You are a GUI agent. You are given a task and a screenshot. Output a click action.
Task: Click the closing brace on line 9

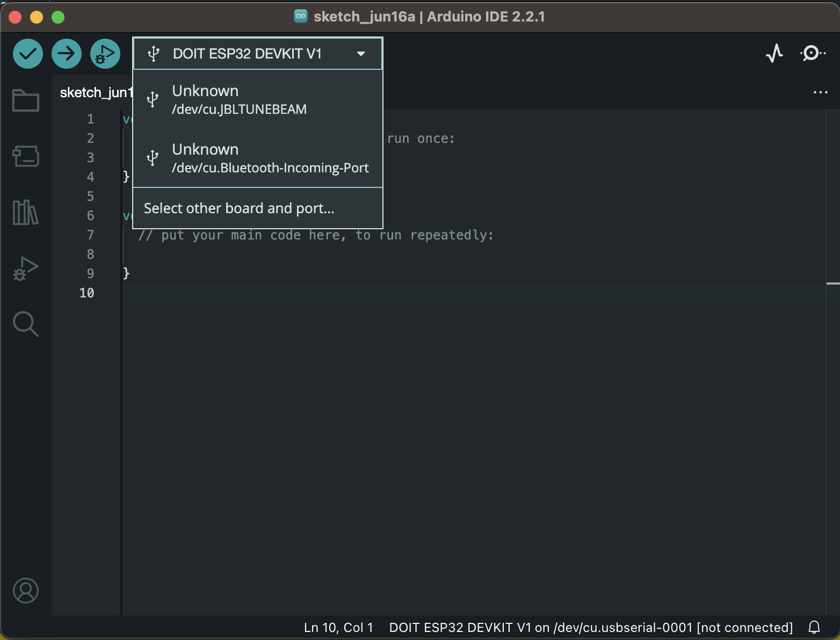point(126,273)
